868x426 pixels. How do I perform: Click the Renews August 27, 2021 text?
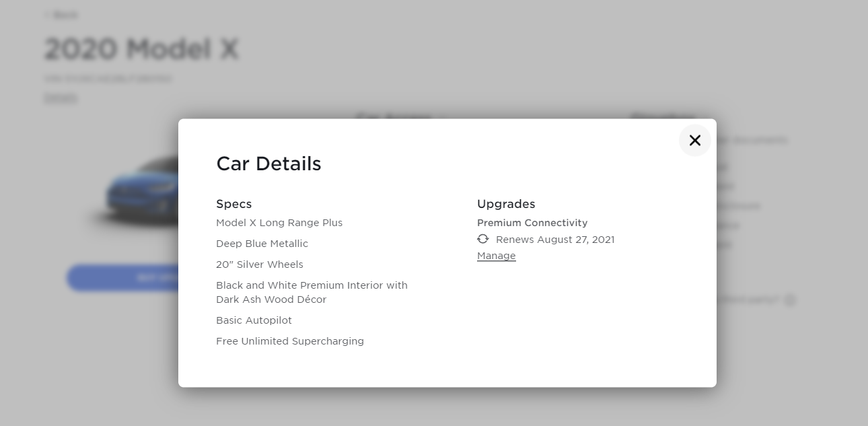[554, 240]
